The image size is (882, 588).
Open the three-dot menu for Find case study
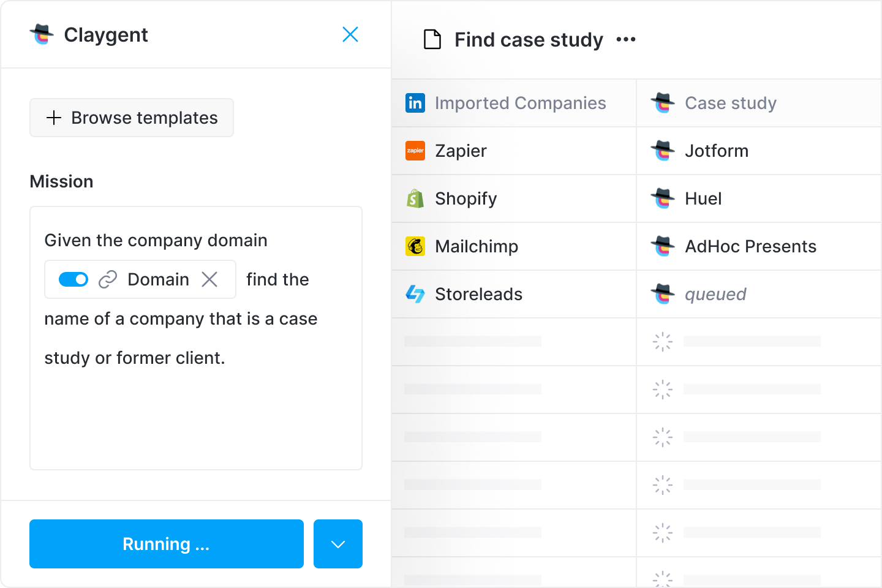(626, 40)
